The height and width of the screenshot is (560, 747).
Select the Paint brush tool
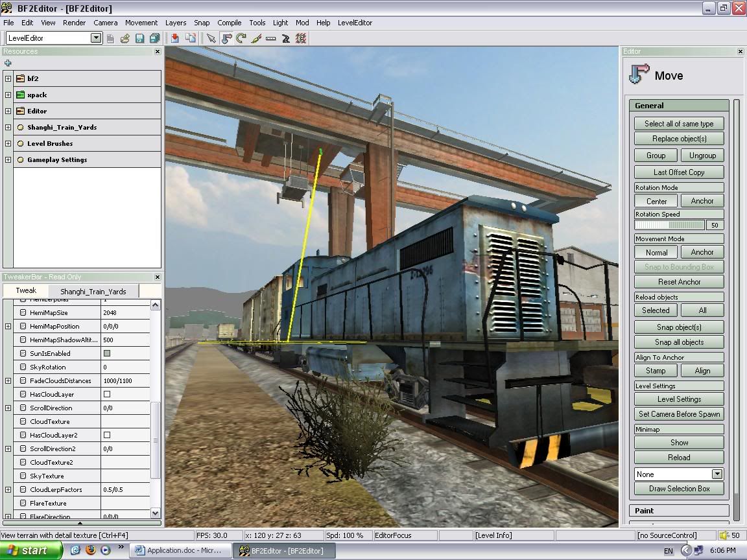pyautogui.click(x=256, y=39)
